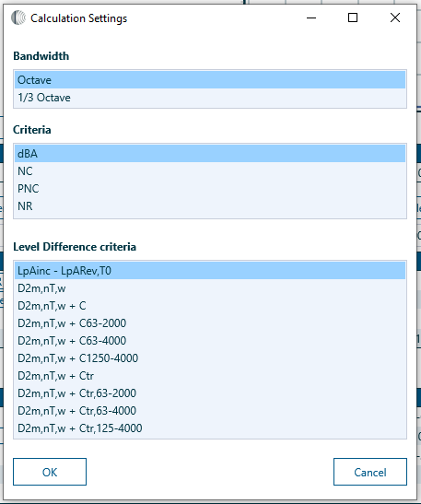Click the Calculation Settings app icon
Viewport: 421px width, 504px height.
(x=18, y=18)
